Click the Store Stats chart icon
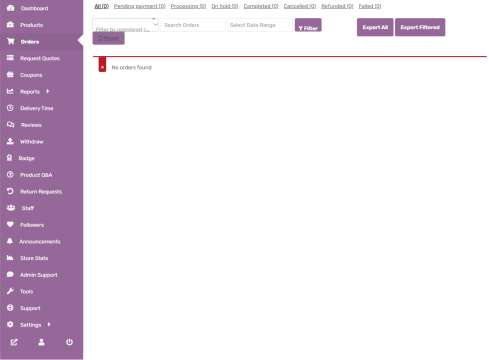Image resolution: width=489 pixels, height=360 pixels. tap(10, 258)
